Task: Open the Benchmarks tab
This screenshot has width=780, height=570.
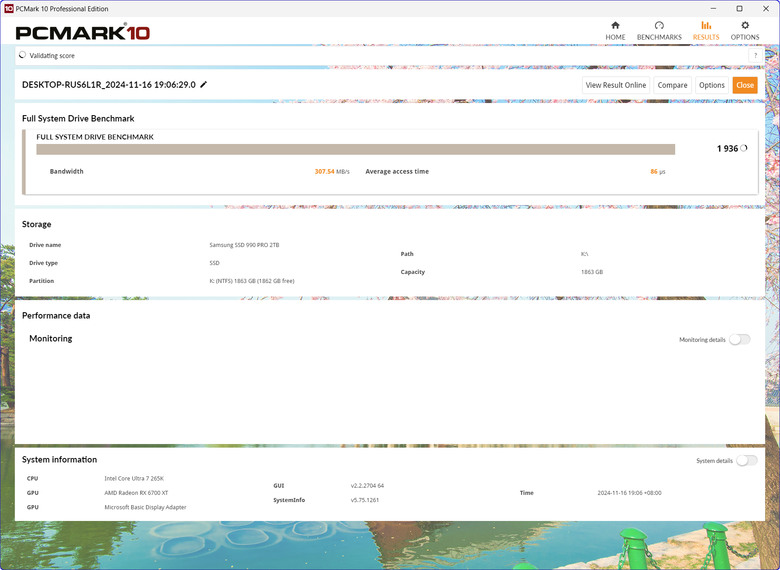Action: [659, 31]
